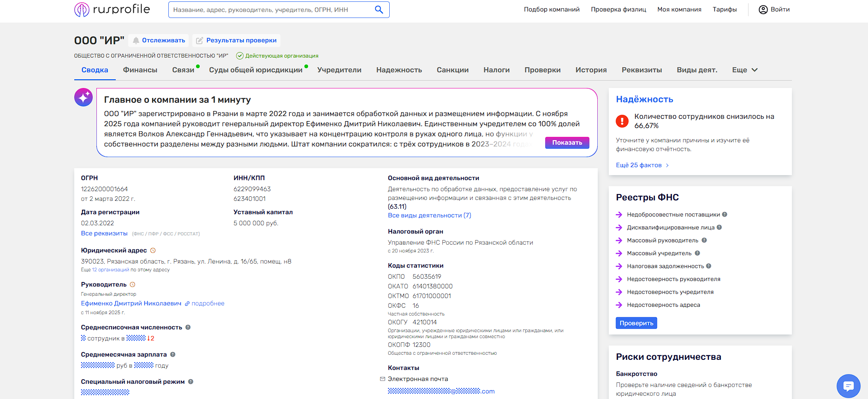Click the ОГРН value 1226200001664

pyautogui.click(x=104, y=189)
